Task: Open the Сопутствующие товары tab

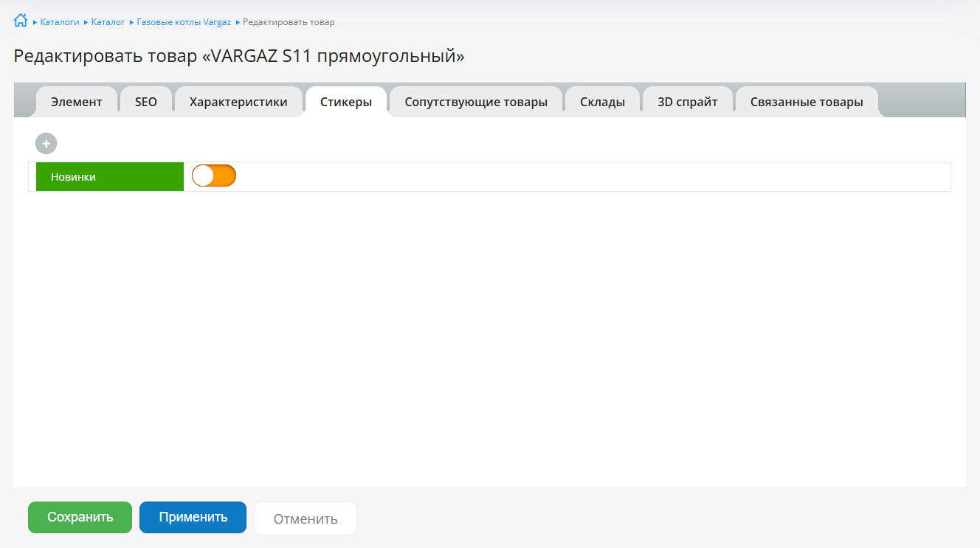Action: click(476, 102)
